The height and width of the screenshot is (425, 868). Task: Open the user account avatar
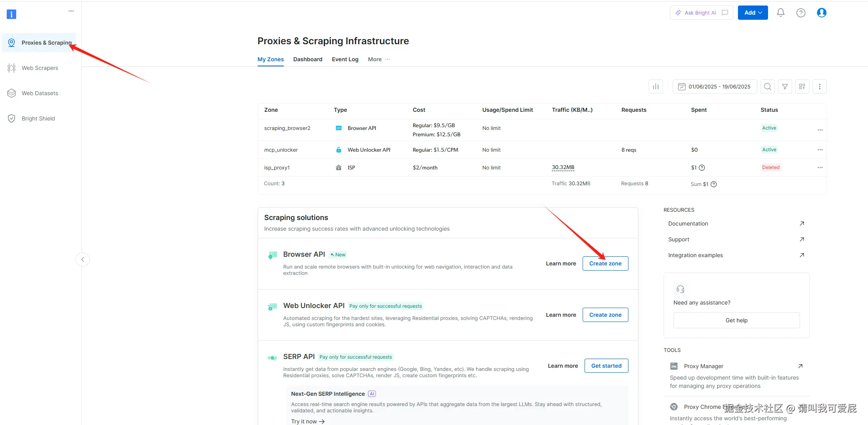coord(821,13)
